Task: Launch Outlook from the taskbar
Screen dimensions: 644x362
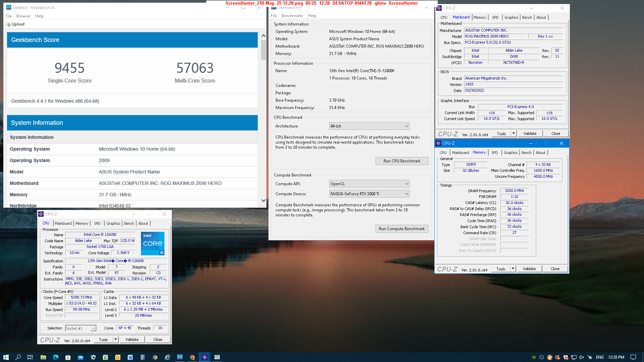Action: click(118, 357)
